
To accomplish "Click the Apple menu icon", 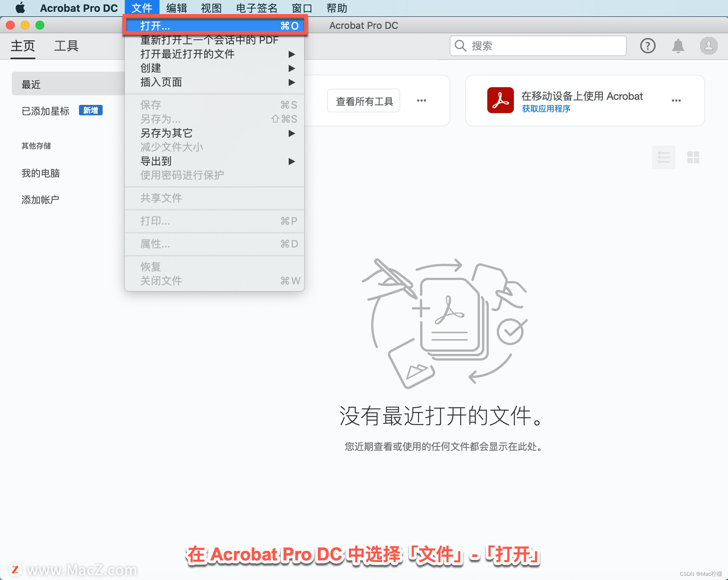I will click(x=20, y=8).
